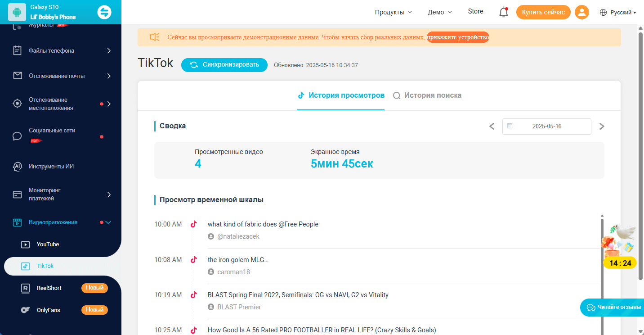Open the Store menu item
This screenshot has width=644, height=335.
pyautogui.click(x=475, y=11)
